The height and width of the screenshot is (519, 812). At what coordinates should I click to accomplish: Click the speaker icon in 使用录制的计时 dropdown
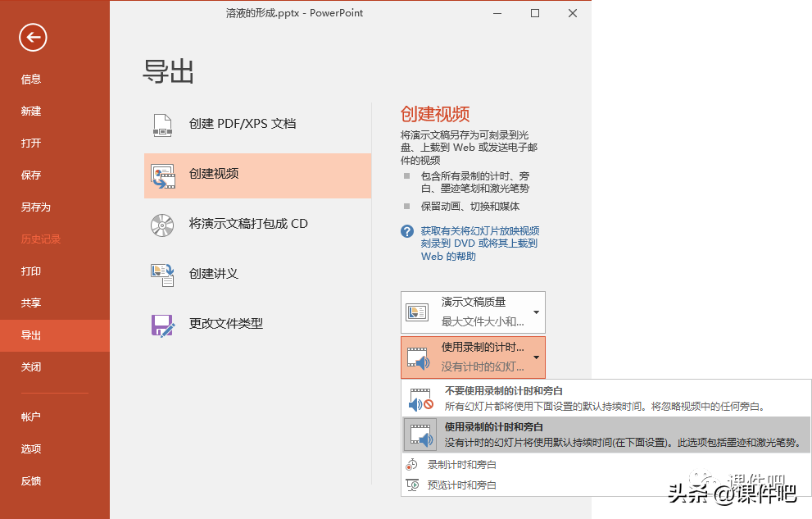pos(418,358)
